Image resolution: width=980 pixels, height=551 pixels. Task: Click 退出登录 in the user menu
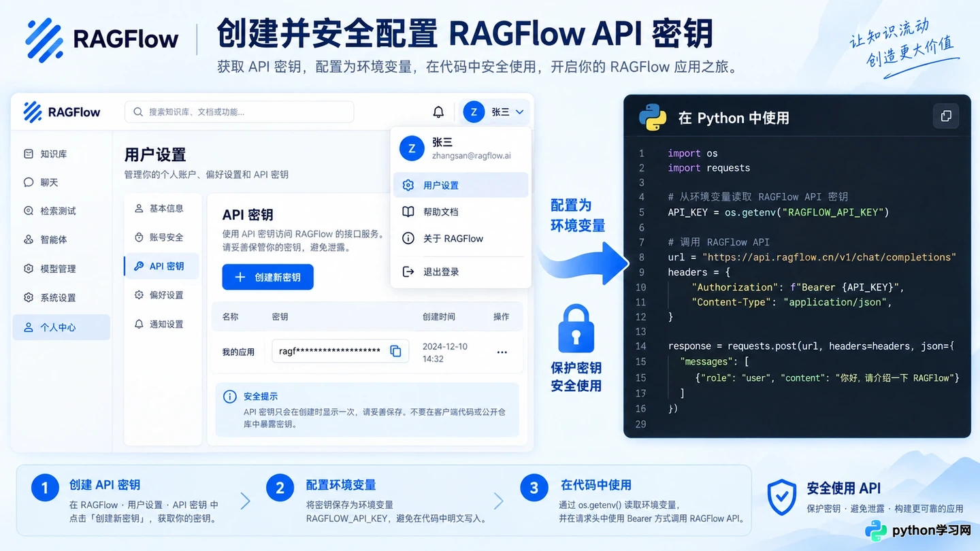461,271
